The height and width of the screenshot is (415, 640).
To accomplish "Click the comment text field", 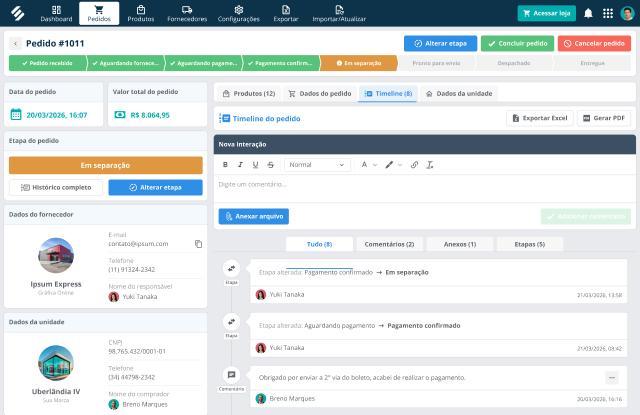I will point(424,189).
